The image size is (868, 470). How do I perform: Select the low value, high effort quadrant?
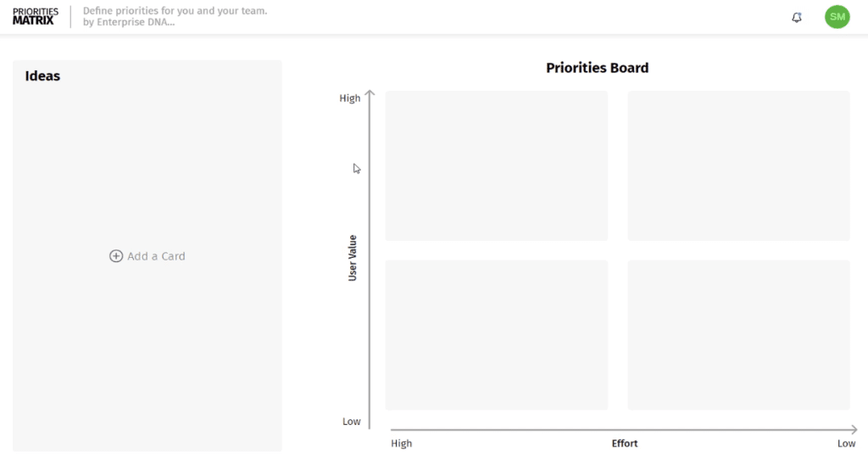pyautogui.click(x=497, y=335)
